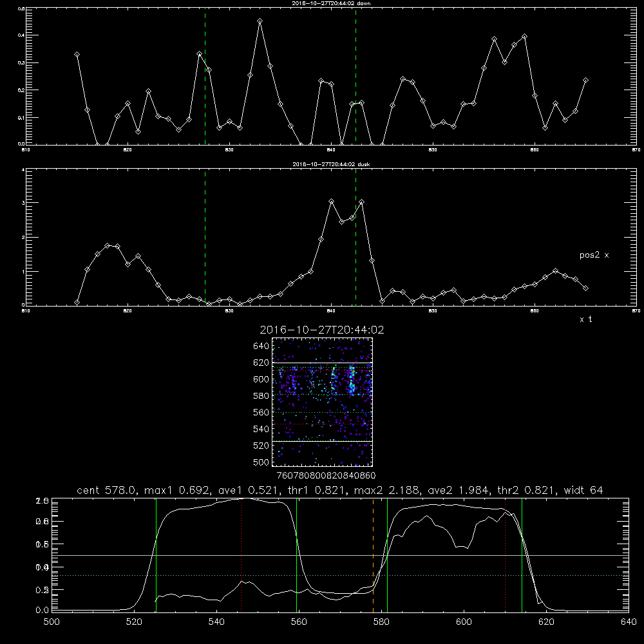Click right green dashed marker in dawn plot
Screen dimensions: 644x644
(355, 77)
